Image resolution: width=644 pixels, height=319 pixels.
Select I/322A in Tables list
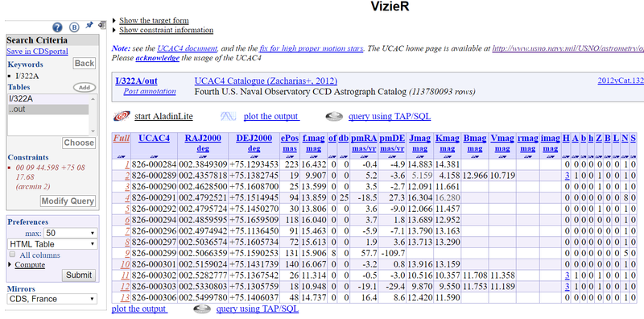pos(48,99)
